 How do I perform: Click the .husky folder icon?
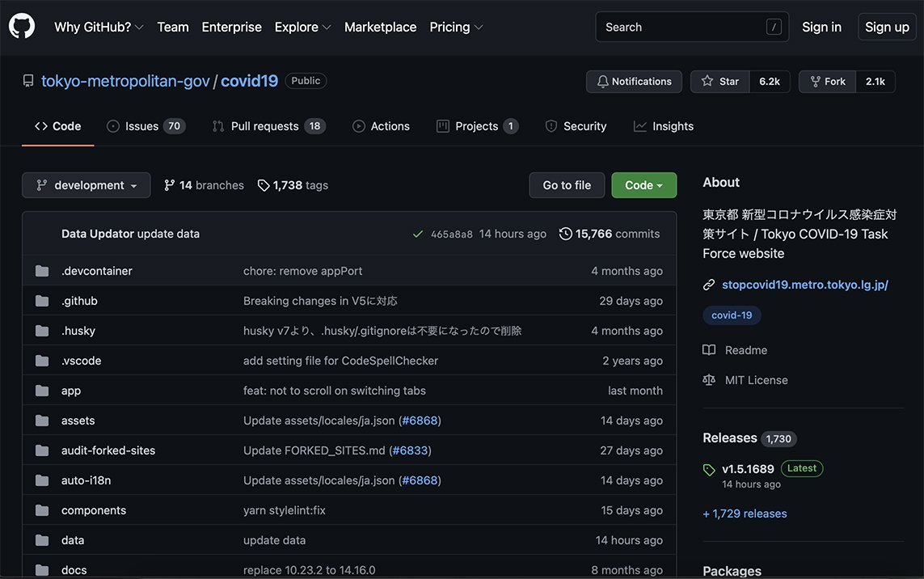tap(42, 331)
